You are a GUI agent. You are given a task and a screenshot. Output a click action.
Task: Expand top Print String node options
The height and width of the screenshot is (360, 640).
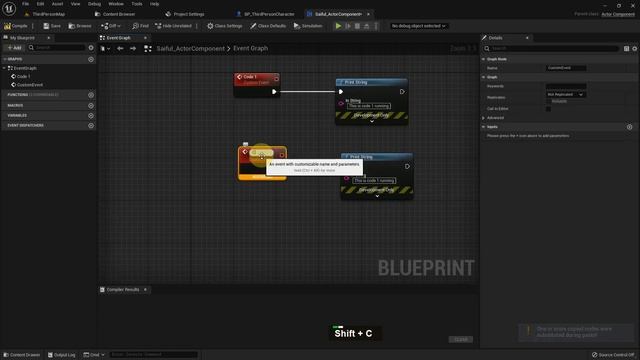372,121
